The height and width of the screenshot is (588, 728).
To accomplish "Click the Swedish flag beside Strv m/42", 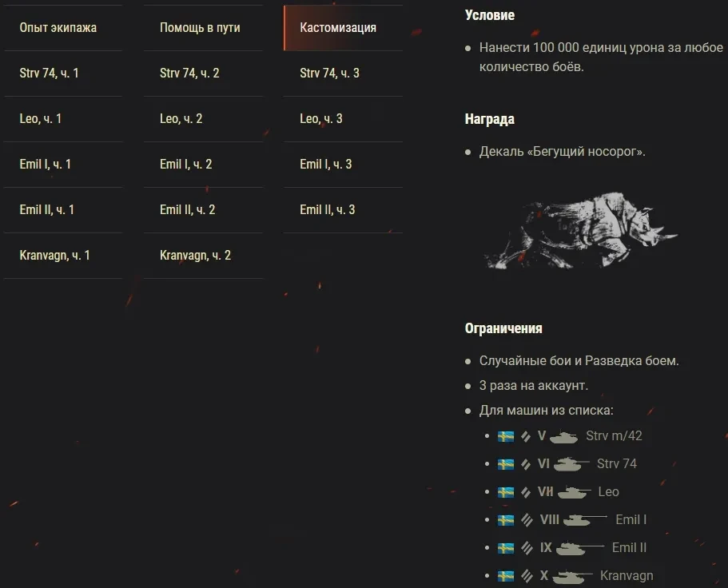I will coord(505,436).
